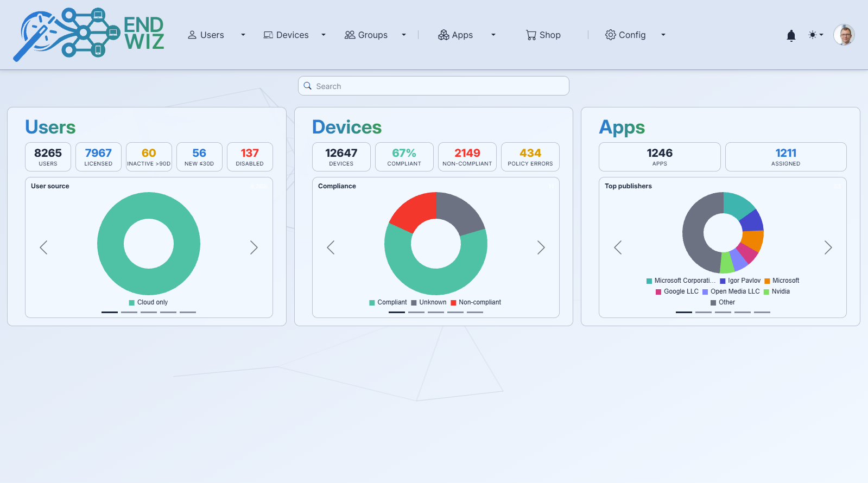This screenshot has width=868, height=483.
Task: Toggle the Google LLC legend entry
Action: 677,291
